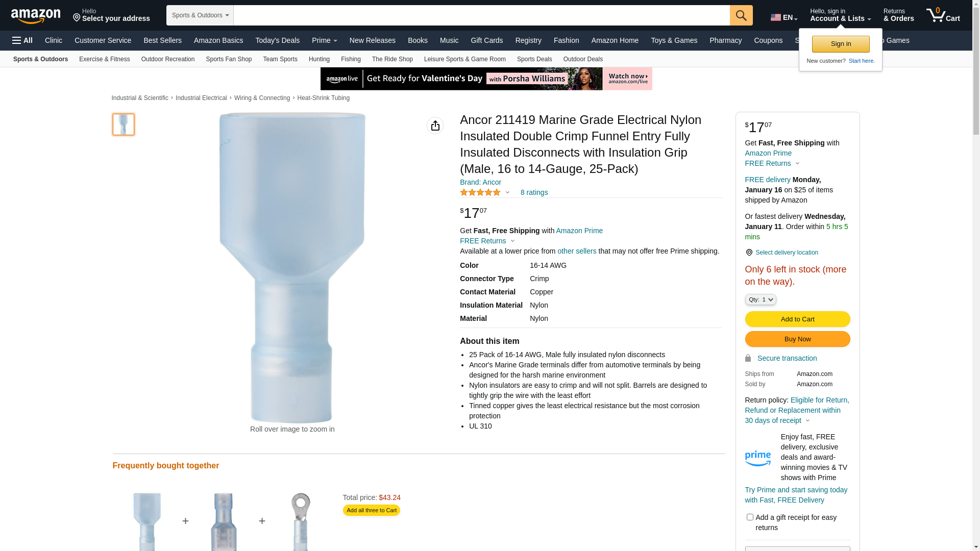
Task: Click the share icon near the product image
Action: point(435,126)
